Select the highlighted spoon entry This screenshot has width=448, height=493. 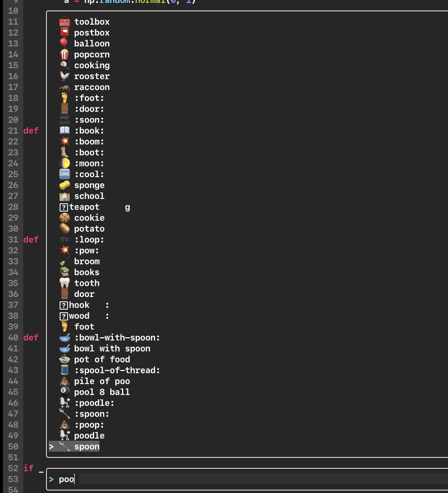point(74,447)
